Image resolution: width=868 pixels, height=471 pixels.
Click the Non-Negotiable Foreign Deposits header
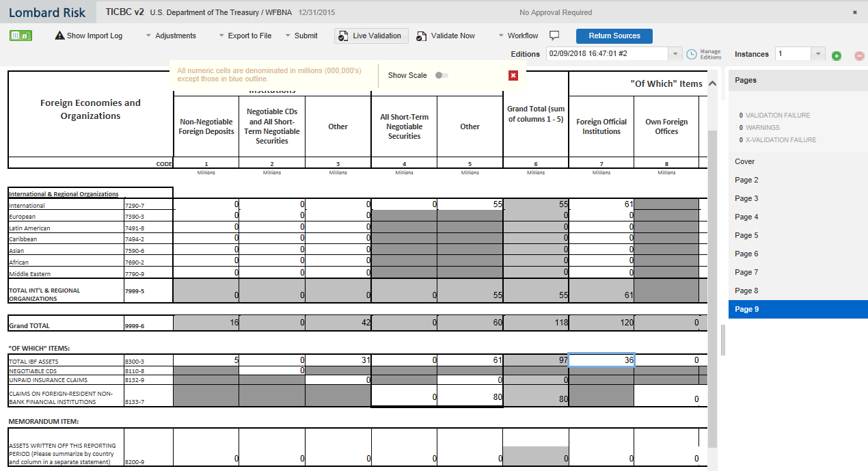(x=206, y=126)
